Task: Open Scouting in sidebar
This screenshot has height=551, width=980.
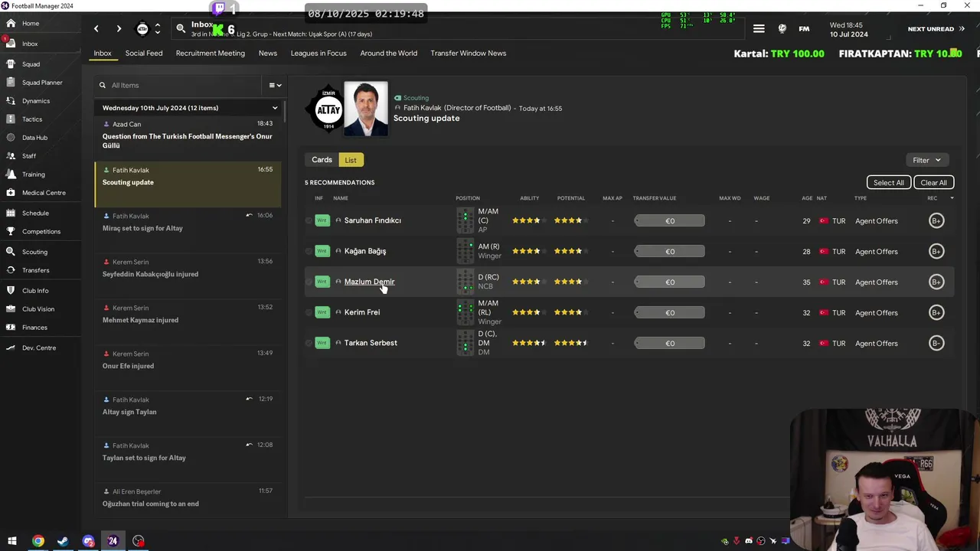Action: coord(34,252)
